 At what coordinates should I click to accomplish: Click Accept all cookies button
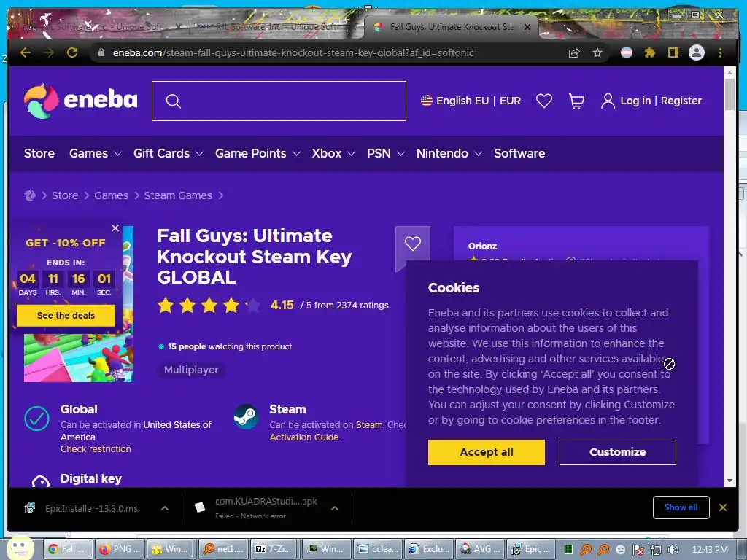487,452
